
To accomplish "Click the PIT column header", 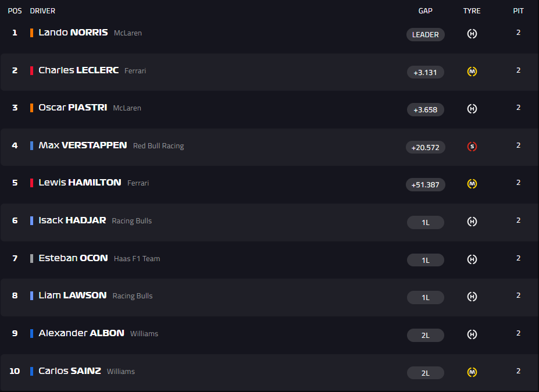I will coord(518,11).
